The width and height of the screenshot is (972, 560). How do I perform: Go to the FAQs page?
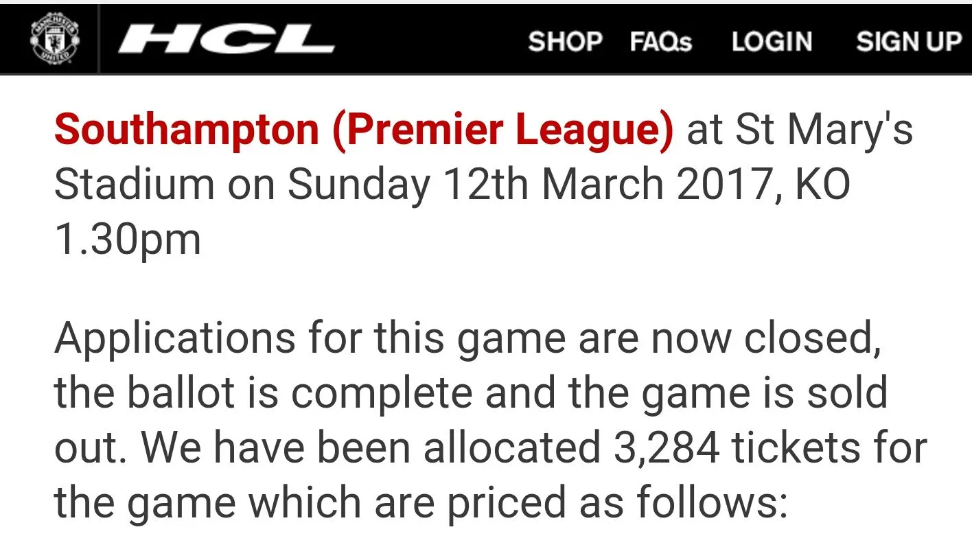[x=661, y=42]
